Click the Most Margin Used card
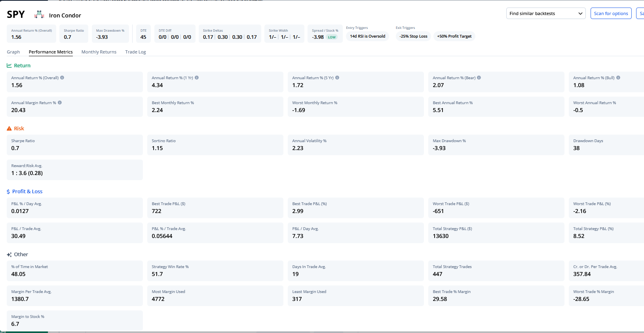 (215, 295)
